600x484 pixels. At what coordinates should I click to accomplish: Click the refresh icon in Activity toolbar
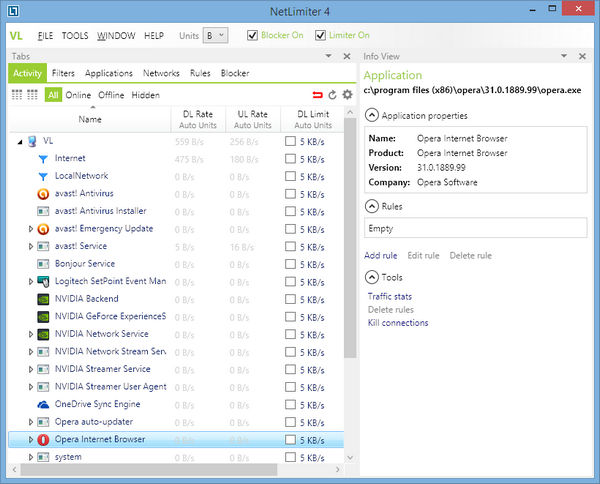click(332, 95)
